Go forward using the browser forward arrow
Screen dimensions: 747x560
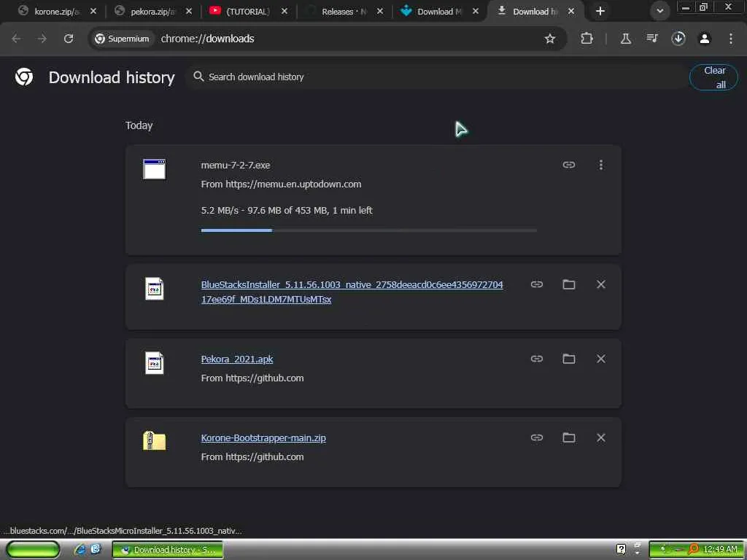coord(42,39)
